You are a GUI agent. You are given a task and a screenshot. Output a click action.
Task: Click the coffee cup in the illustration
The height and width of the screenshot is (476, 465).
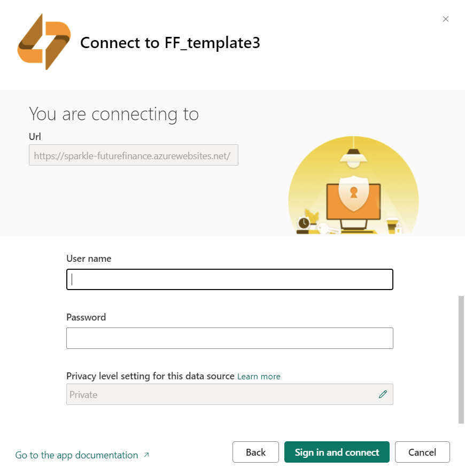coord(392,225)
